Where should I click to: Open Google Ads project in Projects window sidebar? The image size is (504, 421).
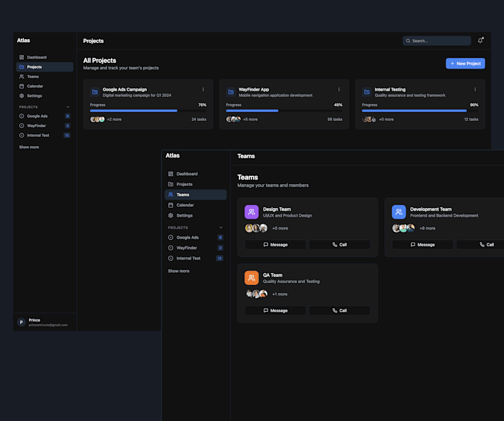click(45, 116)
